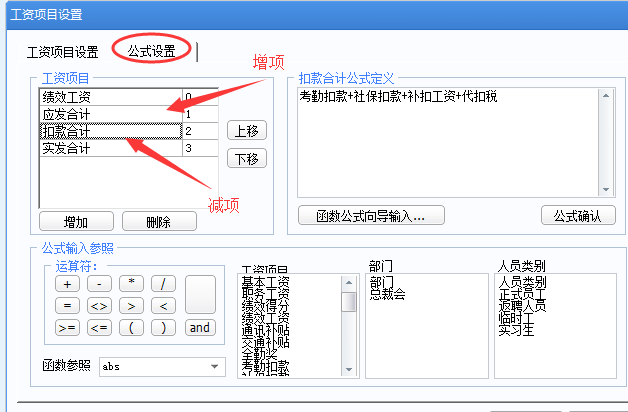Click the equals operator button
This screenshot has height=412, width=628.
[x=68, y=306]
